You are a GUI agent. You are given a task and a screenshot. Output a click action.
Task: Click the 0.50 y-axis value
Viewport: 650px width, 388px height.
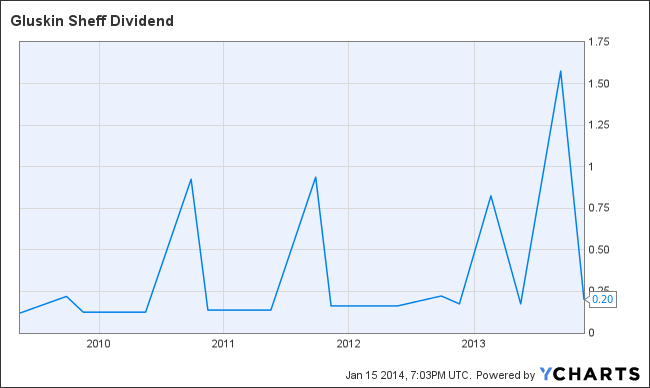pos(599,250)
